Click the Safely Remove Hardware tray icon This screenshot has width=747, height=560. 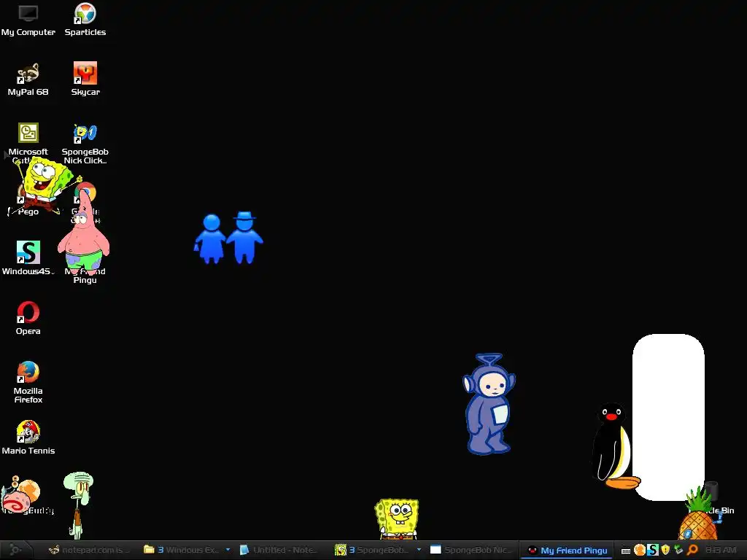678,550
